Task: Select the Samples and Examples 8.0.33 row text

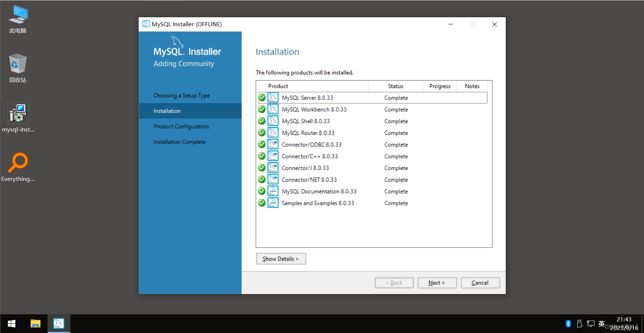Action: pos(318,203)
